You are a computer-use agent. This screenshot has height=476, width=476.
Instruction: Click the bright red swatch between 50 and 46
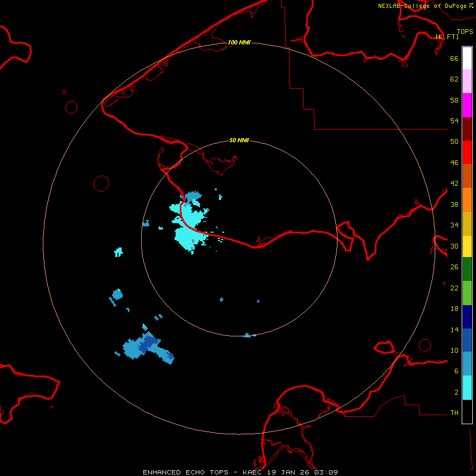(467, 152)
